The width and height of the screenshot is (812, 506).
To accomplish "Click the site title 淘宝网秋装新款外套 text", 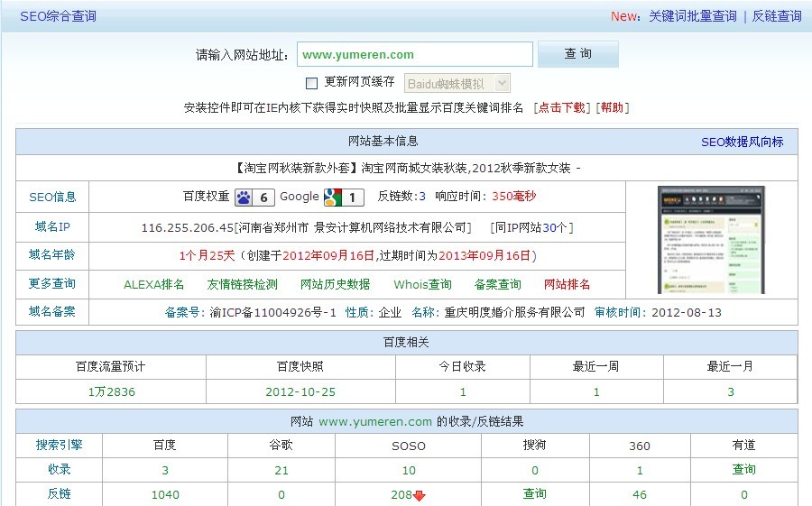I will [296, 168].
